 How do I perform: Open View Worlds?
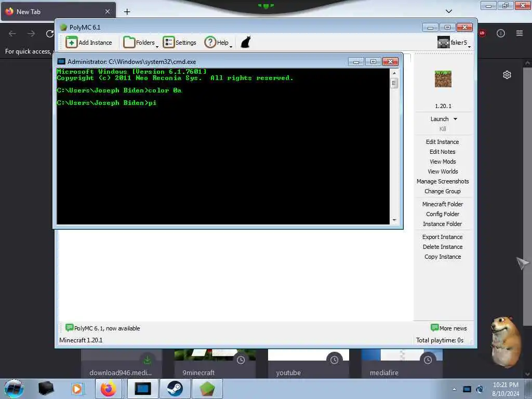443,171
